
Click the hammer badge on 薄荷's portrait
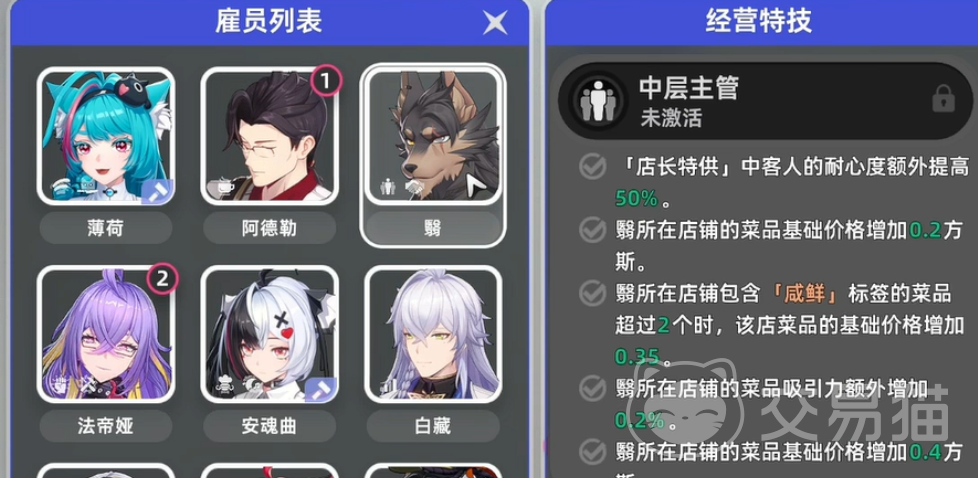point(157,190)
